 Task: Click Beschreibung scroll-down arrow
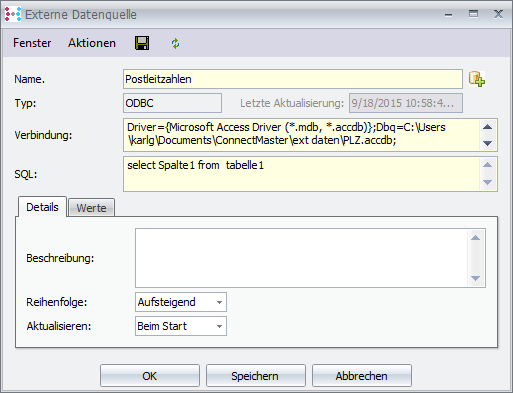point(476,278)
